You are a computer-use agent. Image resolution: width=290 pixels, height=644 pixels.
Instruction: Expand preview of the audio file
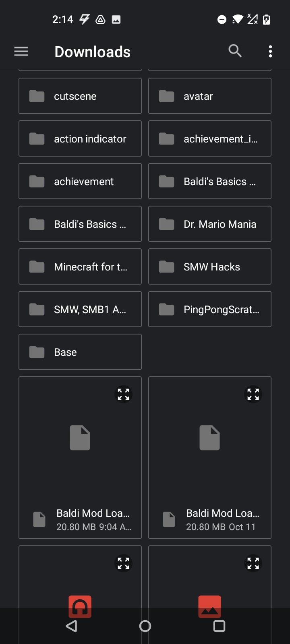124,563
